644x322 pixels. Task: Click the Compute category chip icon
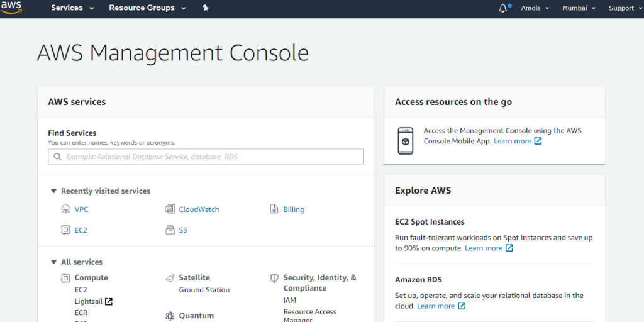point(65,278)
